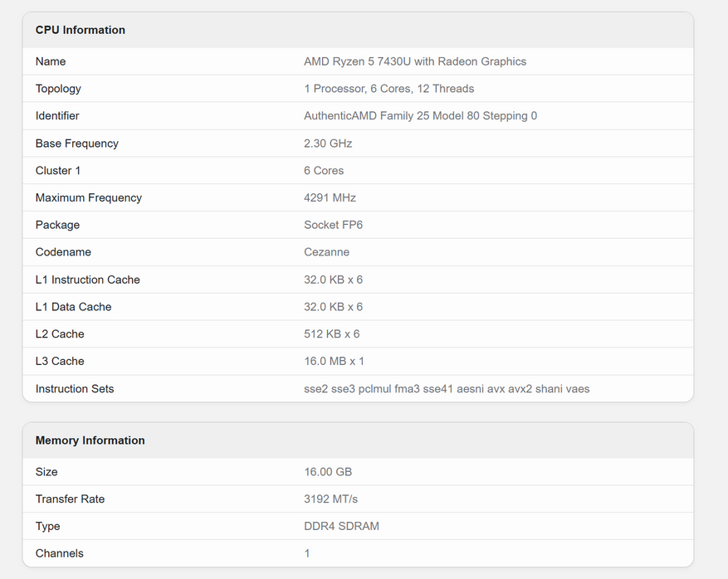728x579 pixels.
Task: Click the Topology row label
Action: pyautogui.click(x=58, y=89)
